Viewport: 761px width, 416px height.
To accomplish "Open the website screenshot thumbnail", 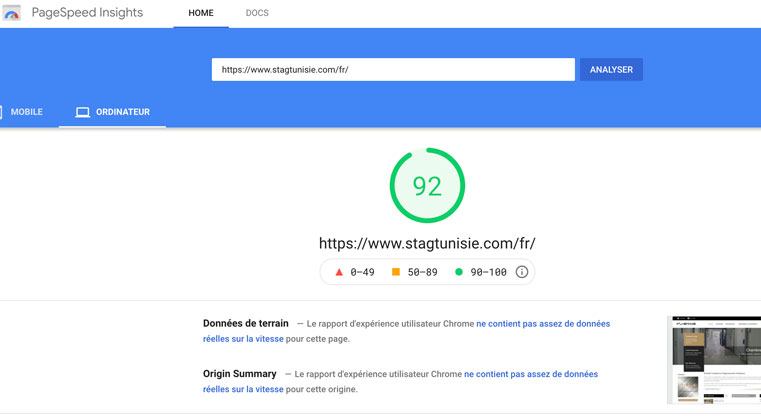I will coord(714,360).
